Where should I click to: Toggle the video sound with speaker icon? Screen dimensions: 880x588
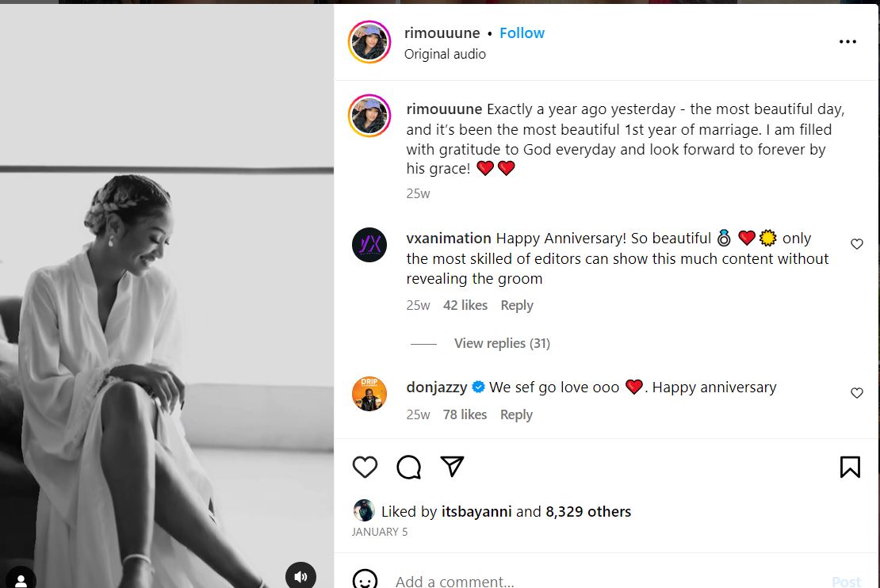click(x=300, y=576)
